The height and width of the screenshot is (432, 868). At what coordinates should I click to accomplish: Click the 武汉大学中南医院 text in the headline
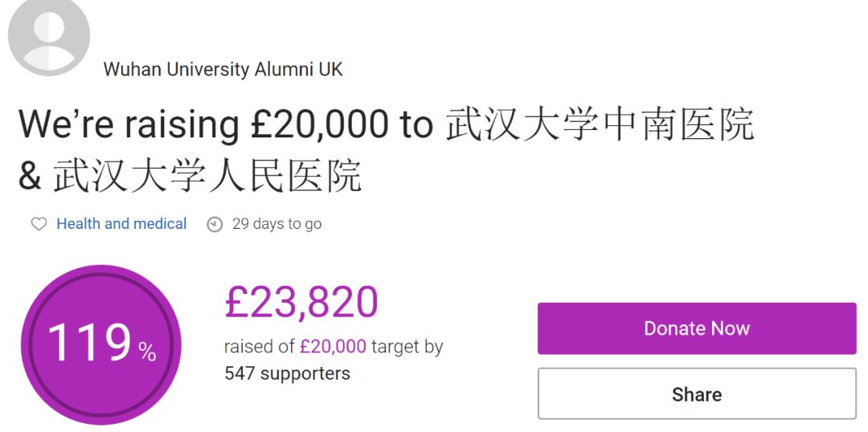[x=600, y=125]
